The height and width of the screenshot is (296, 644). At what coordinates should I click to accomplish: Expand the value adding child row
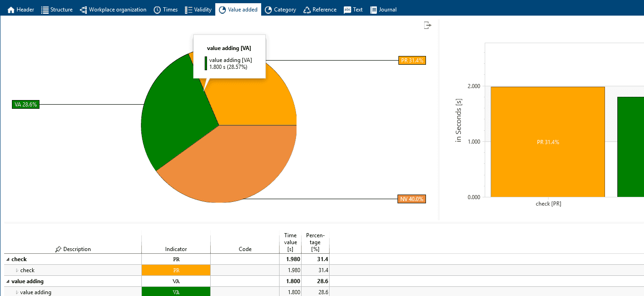[17, 292]
